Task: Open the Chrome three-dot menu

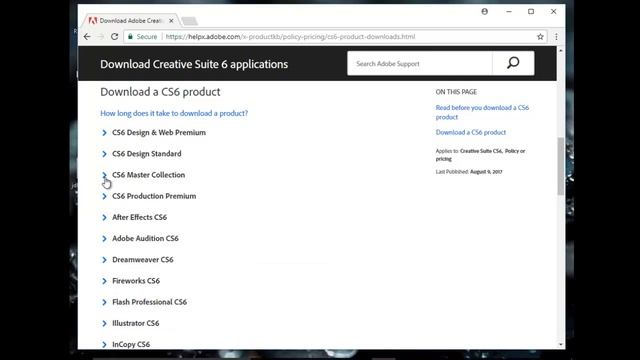Action: [556, 37]
